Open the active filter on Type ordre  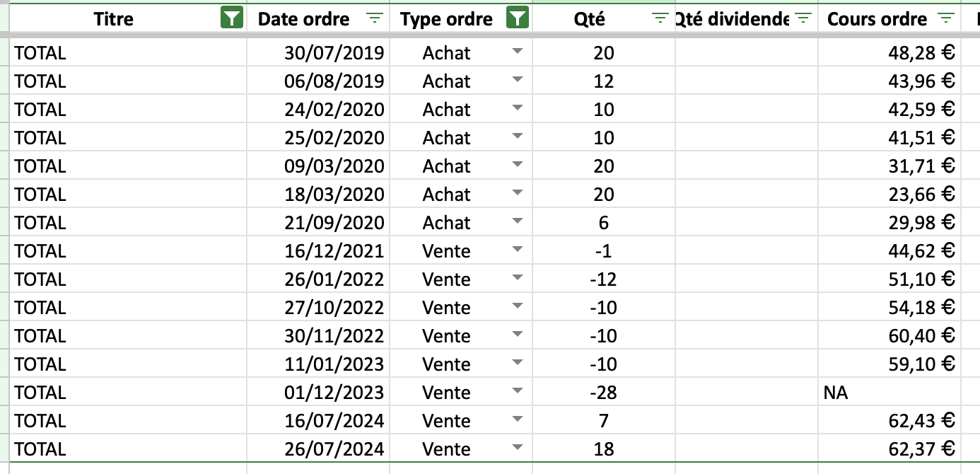518,19
